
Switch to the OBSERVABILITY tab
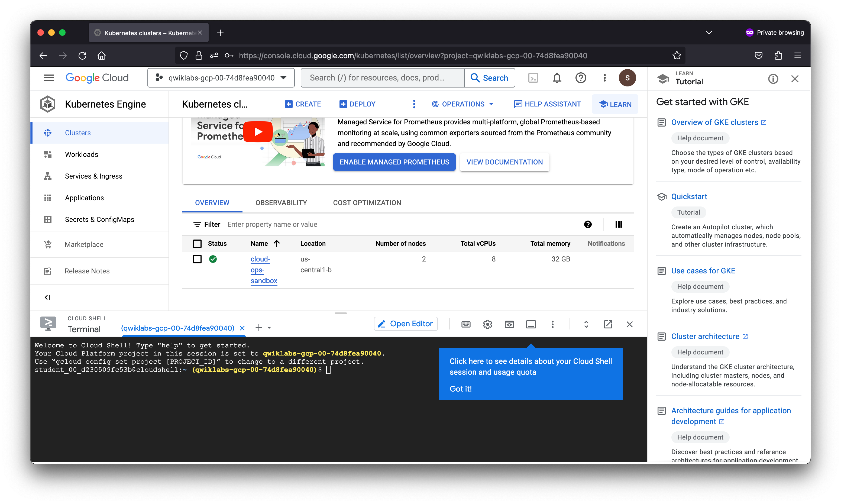click(281, 203)
